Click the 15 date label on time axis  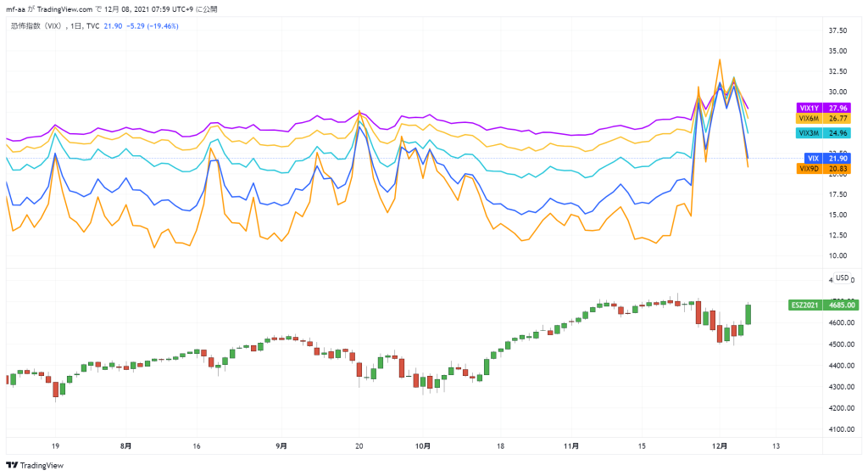[642, 446]
